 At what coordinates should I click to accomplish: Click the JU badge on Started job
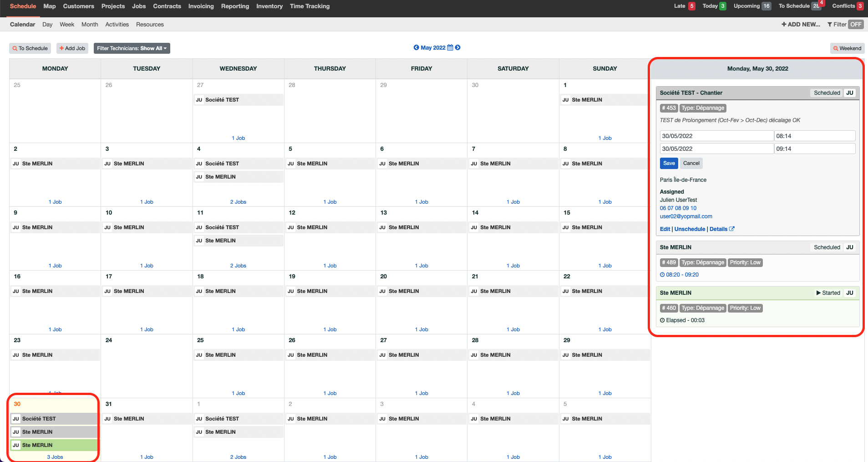(x=849, y=293)
